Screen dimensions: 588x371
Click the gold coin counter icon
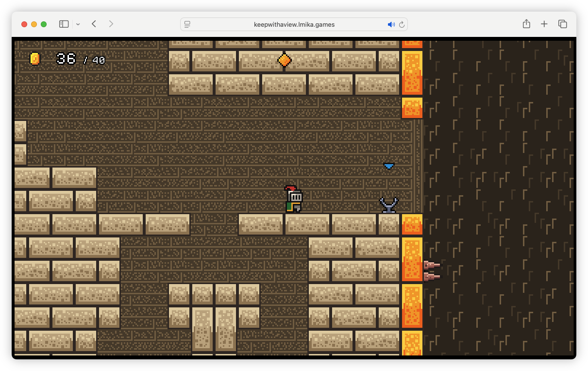point(34,59)
